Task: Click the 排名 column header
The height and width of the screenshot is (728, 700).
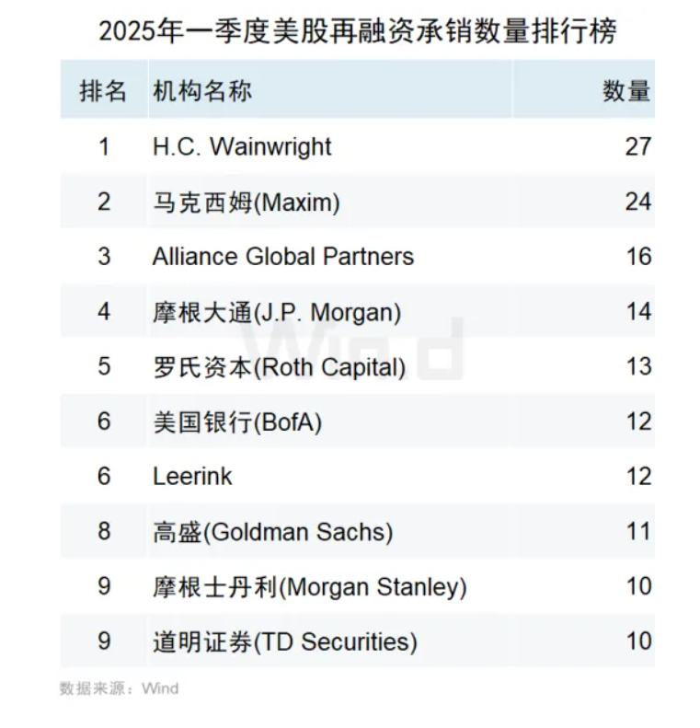Action: [103, 91]
